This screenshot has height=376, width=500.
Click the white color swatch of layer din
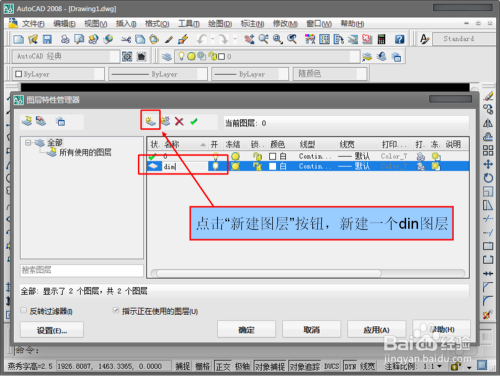click(273, 166)
